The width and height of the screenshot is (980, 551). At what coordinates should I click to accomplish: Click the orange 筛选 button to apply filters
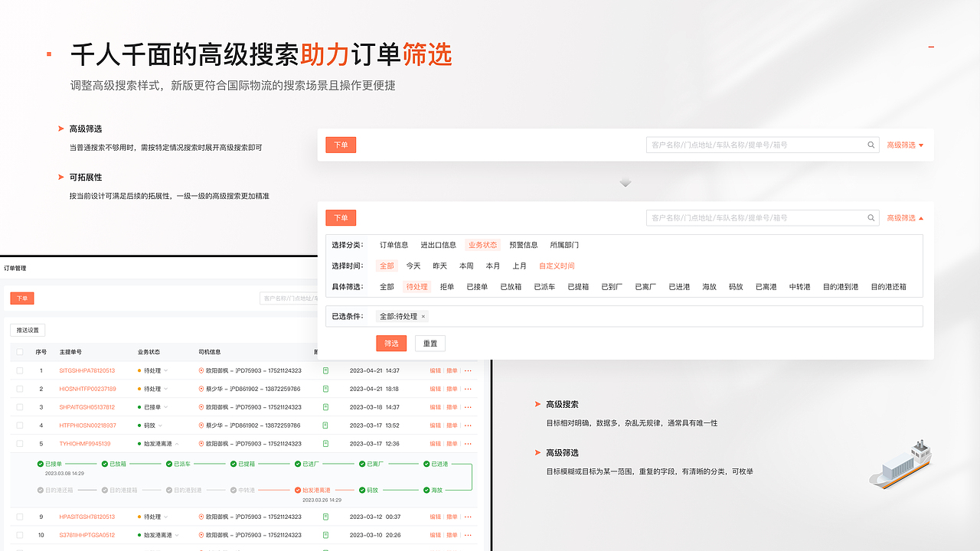[x=391, y=343]
